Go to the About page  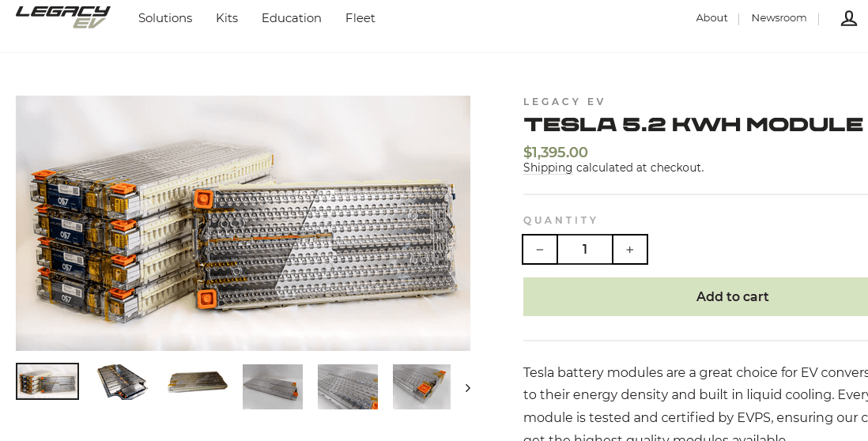pos(711,18)
